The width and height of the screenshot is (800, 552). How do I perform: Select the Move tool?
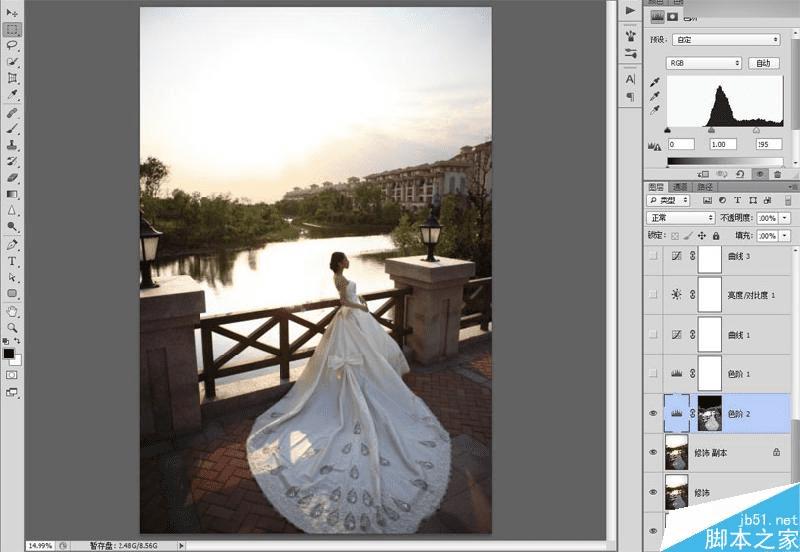tap(12, 13)
